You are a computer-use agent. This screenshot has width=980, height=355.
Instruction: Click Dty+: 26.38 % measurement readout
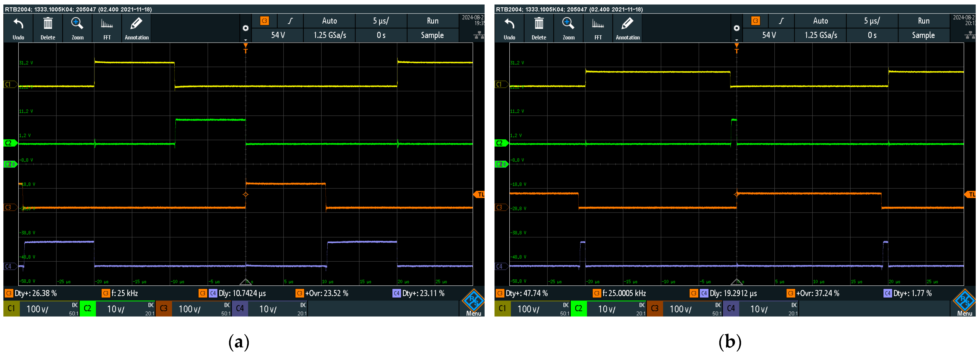click(x=35, y=293)
